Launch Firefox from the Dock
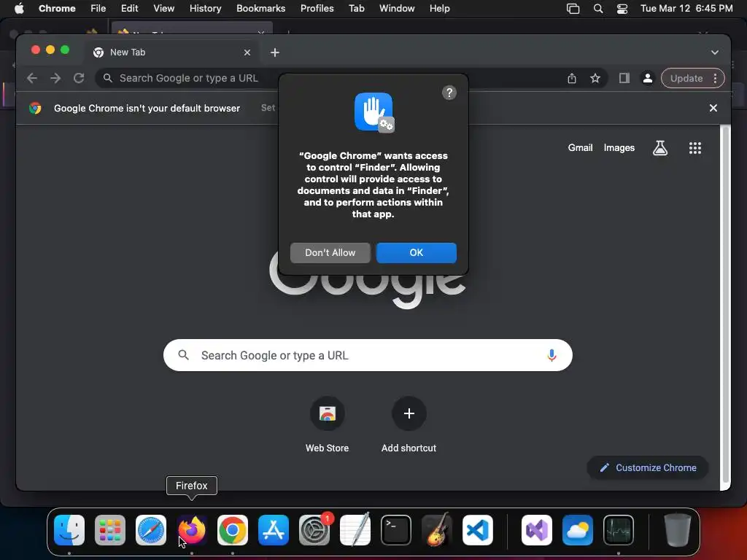Screen dimensions: 747x560 [192, 530]
